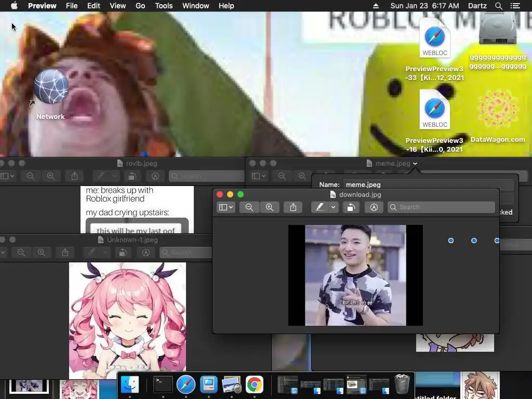Zoom out in the rovlb.jpeg window
Image resolution: width=532 pixels, height=399 pixels.
tap(30, 176)
